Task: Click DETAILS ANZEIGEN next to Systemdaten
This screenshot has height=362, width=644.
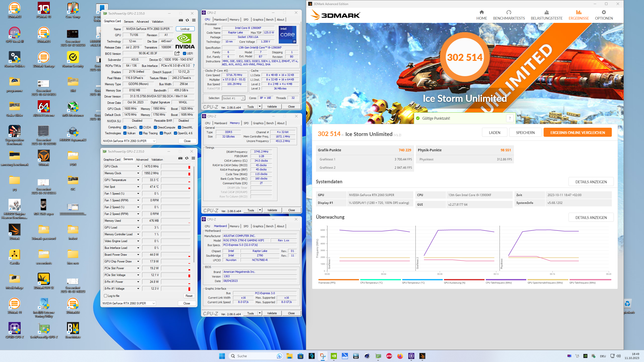Action: 591,182
